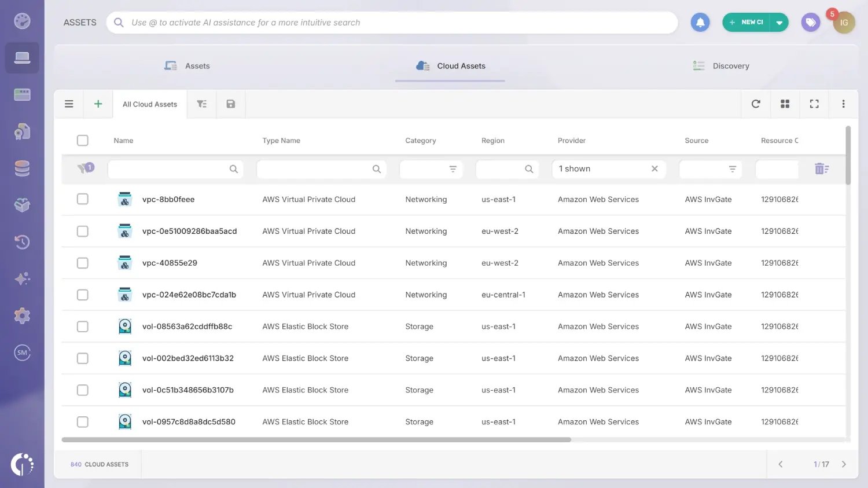Open the notifications bell
Viewport: 868px width, 488px height.
[700, 21]
